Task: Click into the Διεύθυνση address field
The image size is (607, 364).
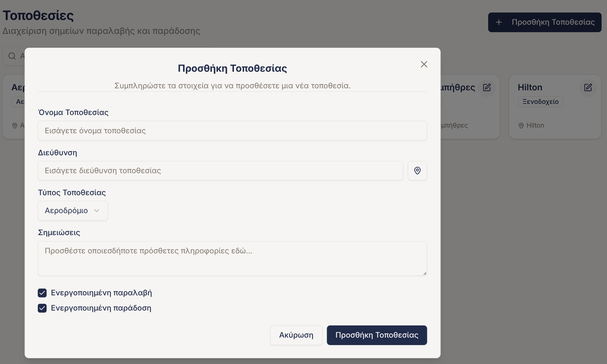Action: (x=220, y=171)
